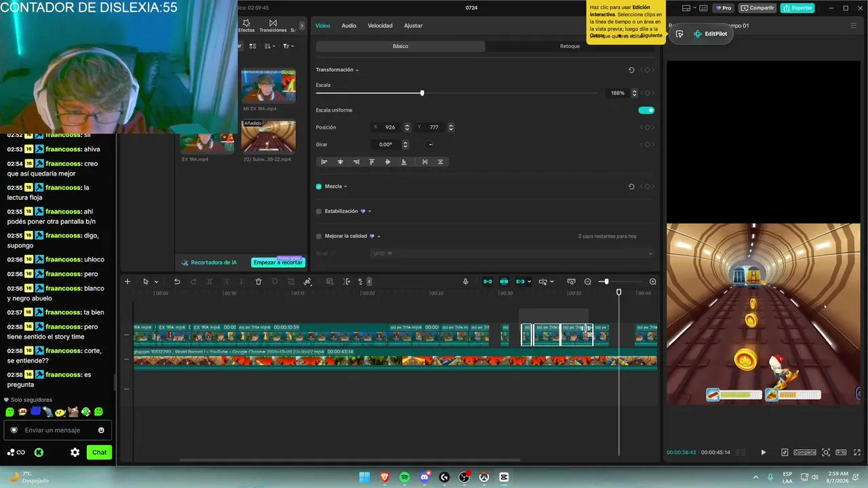Click the Pro upgrade button

(724, 8)
